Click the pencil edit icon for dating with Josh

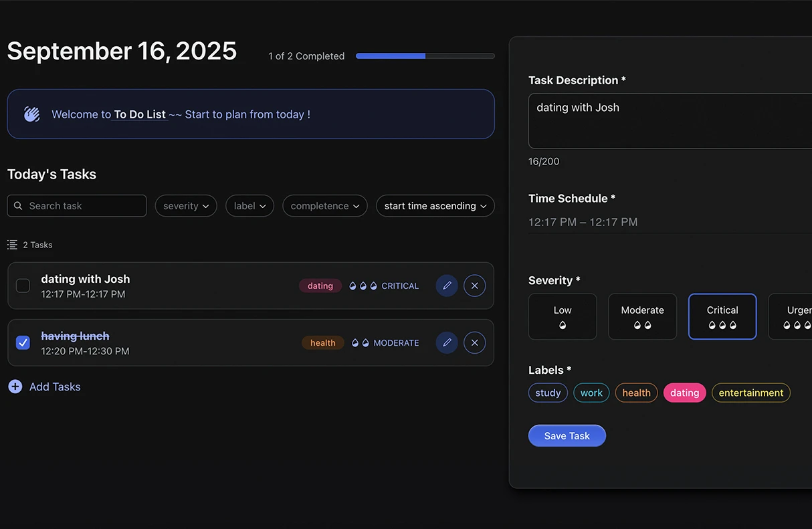pyautogui.click(x=447, y=286)
